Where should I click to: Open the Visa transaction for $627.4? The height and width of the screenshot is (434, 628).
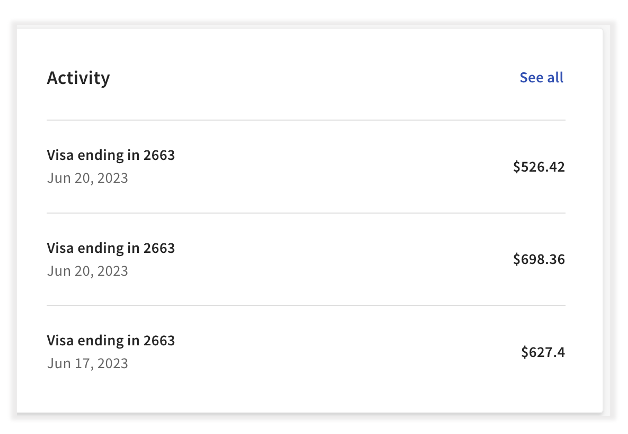(305, 352)
